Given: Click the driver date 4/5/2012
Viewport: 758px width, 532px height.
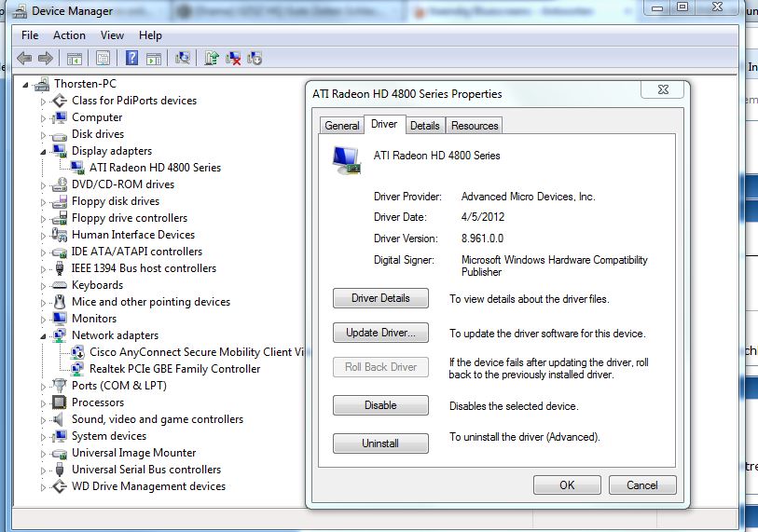Looking at the screenshot, I should (483, 217).
